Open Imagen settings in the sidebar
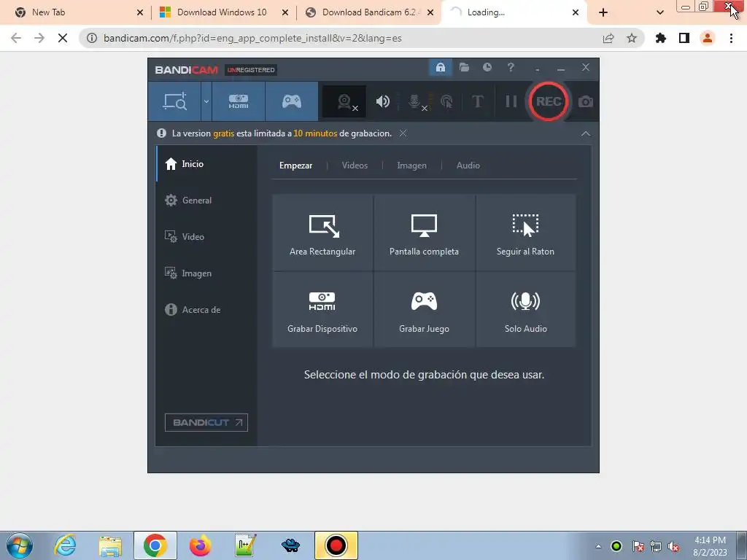 [206, 273]
